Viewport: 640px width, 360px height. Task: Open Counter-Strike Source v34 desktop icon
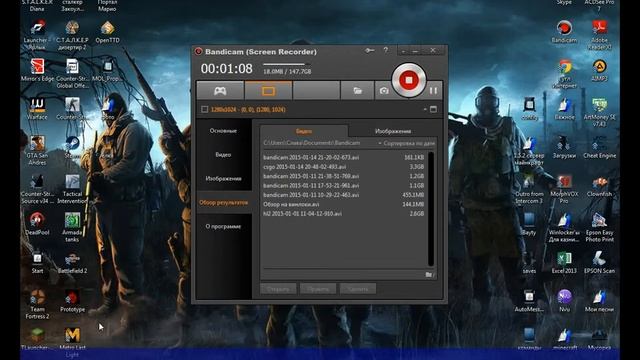[37, 189]
